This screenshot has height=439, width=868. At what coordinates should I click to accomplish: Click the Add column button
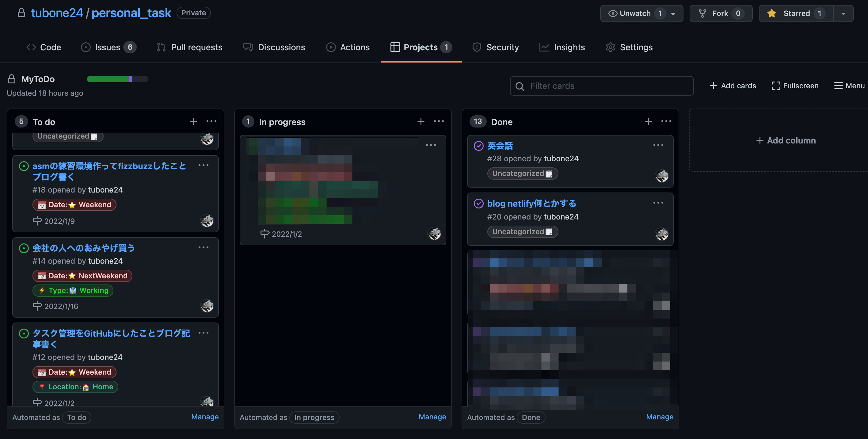786,140
